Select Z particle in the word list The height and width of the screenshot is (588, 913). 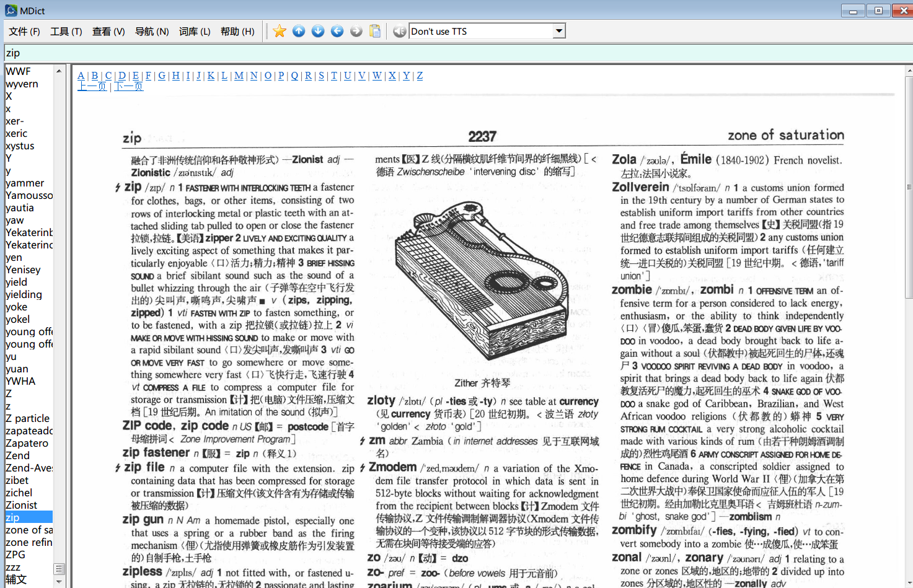[29, 418]
